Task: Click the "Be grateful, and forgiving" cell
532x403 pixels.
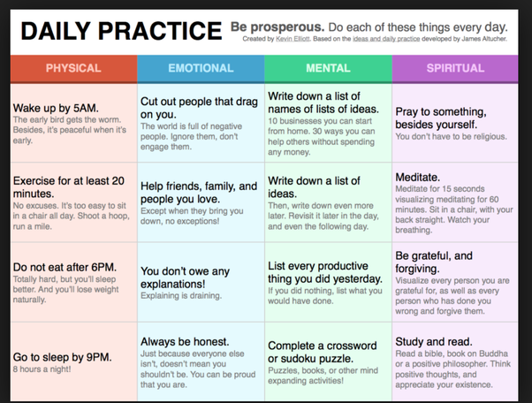Action: [x=456, y=280]
